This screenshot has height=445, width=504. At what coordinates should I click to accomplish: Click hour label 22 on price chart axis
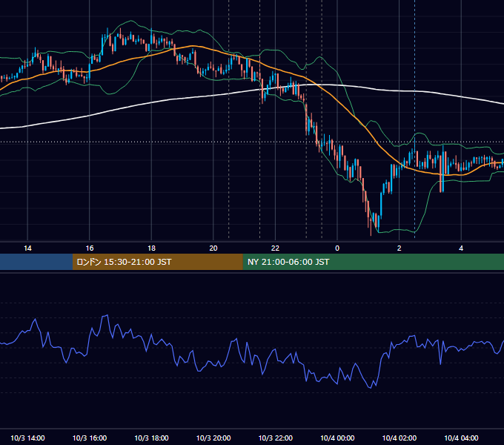pos(276,248)
